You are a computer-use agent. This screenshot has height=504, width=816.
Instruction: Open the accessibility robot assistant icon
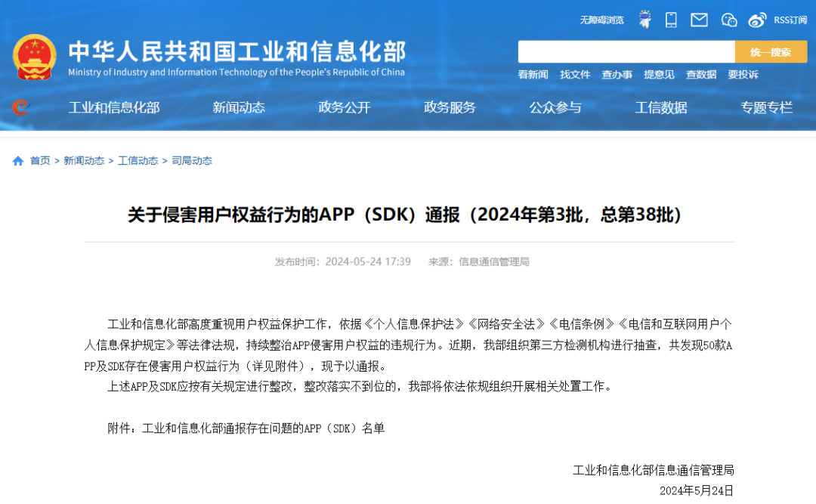coord(644,20)
